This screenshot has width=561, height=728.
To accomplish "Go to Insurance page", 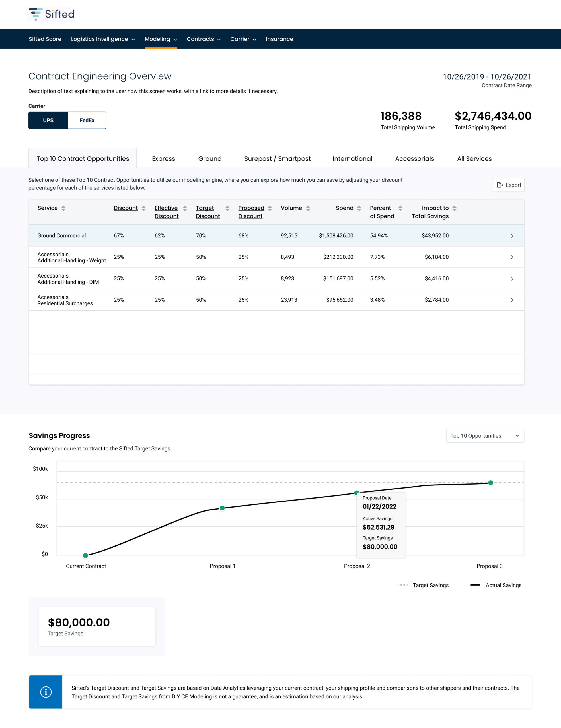I will click(x=279, y=39).
